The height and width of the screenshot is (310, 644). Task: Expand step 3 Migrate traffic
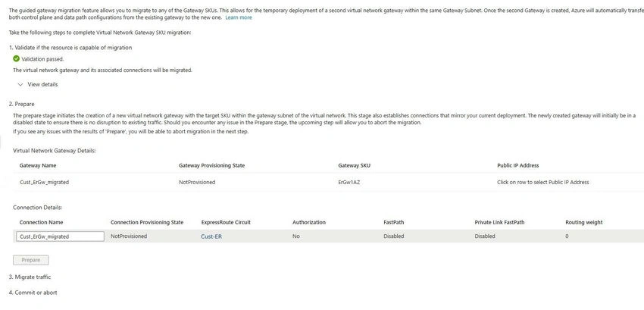click(x=30, y=277)
